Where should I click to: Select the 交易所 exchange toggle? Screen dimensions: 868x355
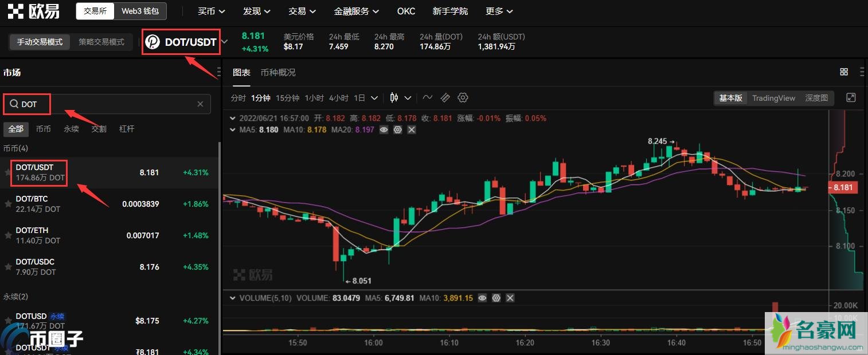95,11
